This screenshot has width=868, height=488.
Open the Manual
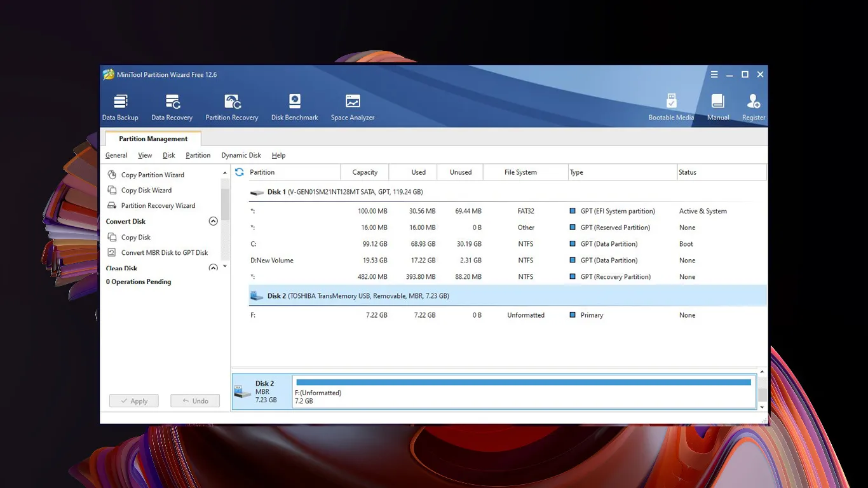(x=717, y=105)
